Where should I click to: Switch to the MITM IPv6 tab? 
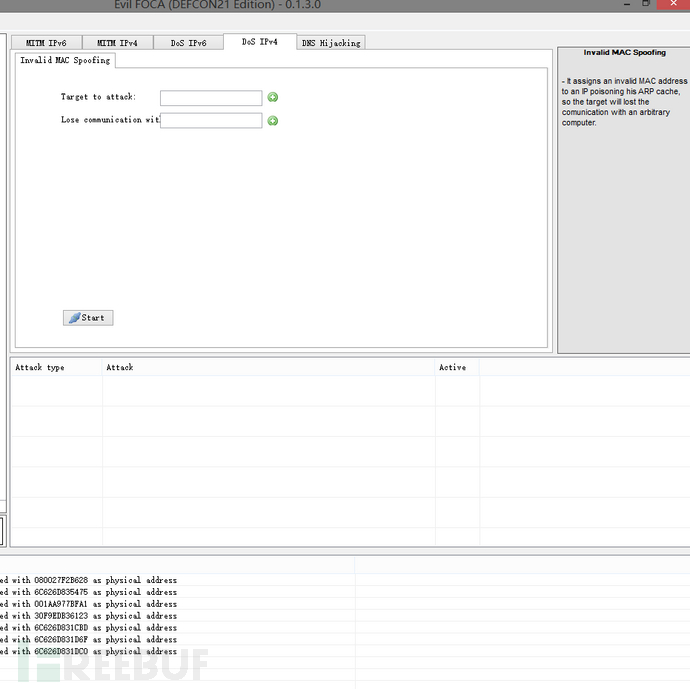(46, 43)
